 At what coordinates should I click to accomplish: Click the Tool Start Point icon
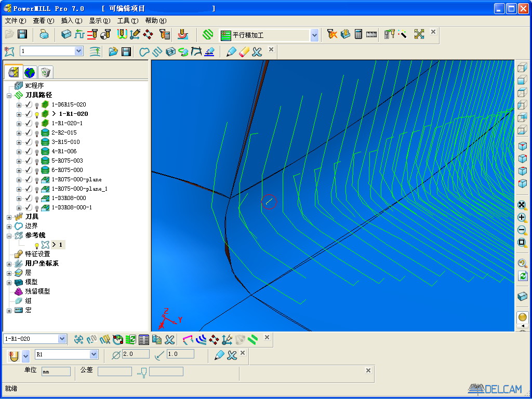[x=105, y=34]
